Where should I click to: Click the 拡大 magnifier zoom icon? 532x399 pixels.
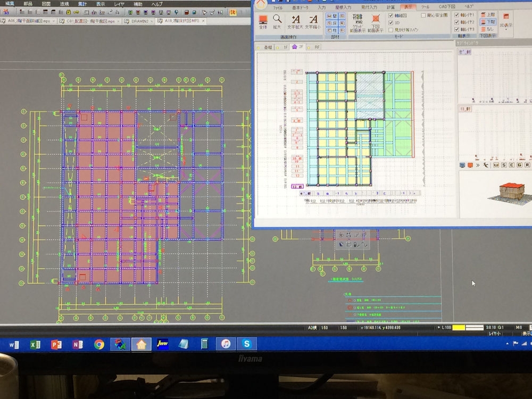point(277,21)
